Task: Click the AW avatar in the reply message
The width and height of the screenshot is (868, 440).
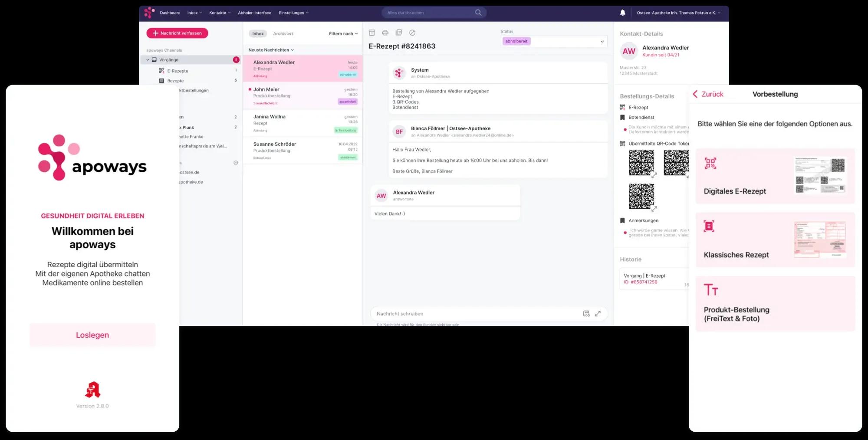Action: (381, 196)
